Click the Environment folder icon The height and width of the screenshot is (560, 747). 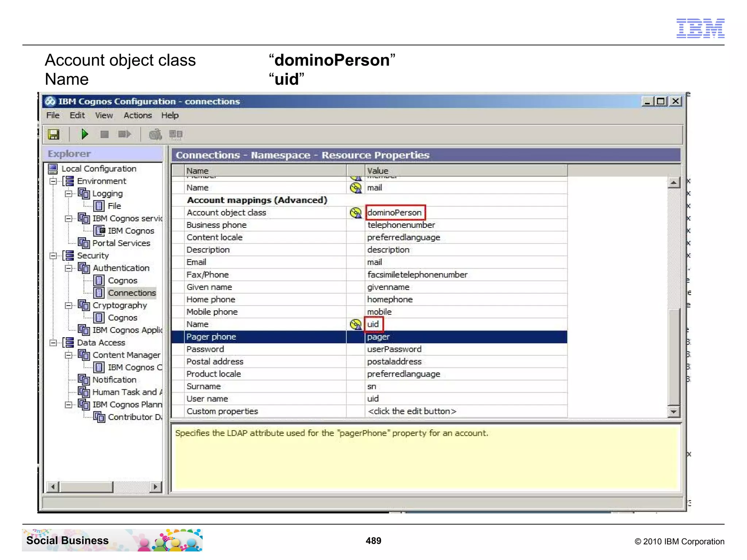pos(69,181)
